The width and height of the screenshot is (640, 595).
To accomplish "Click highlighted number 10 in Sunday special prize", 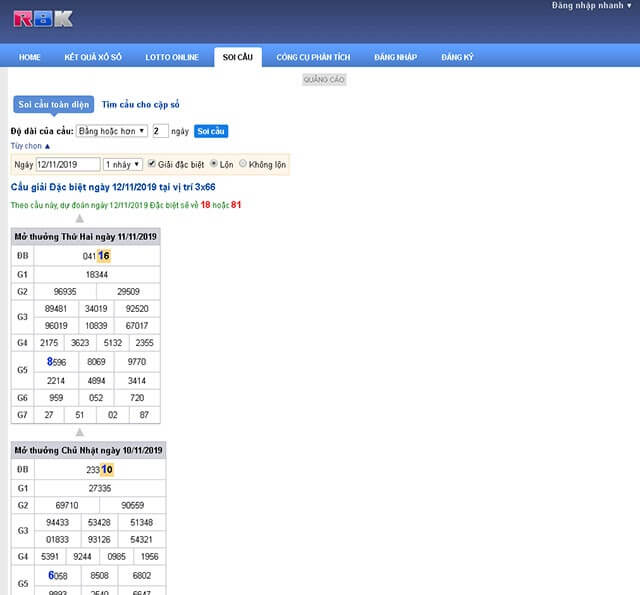I will coord(107,469).
